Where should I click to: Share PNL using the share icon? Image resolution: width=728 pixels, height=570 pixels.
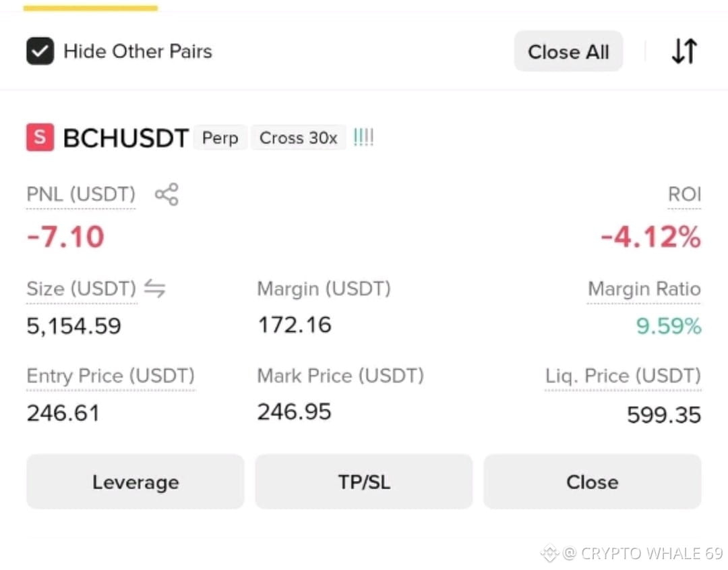coord(166,194)
